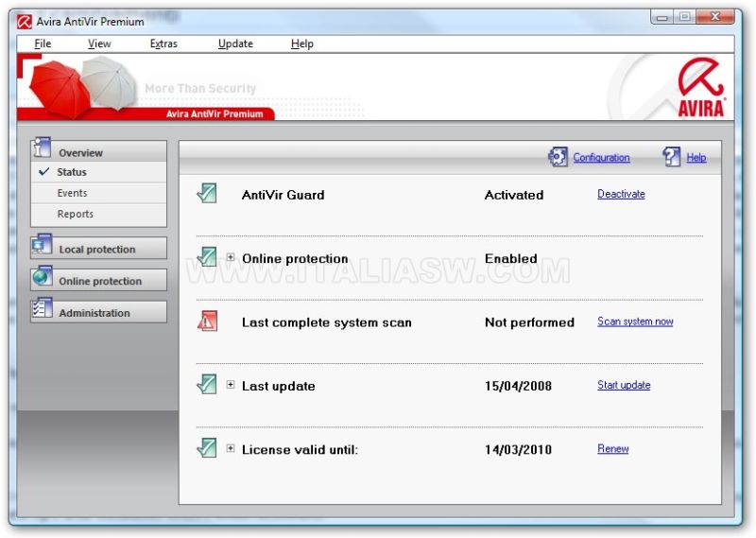This screenshot has width=756, height=538.
Task: Click the Overview info icon
Action: [x=42, y=148]
